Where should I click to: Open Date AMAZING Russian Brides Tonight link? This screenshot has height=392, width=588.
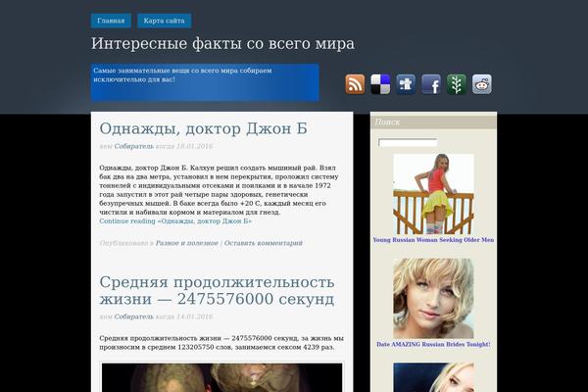click(433, 344)
